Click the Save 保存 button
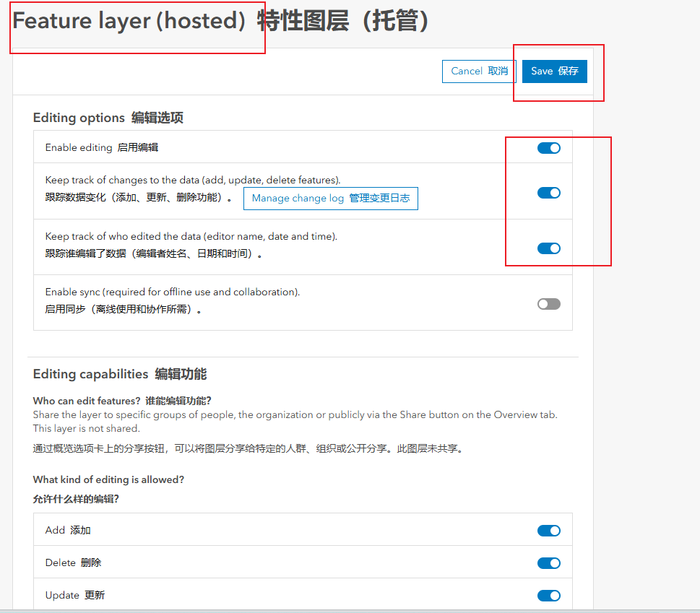 555,71
